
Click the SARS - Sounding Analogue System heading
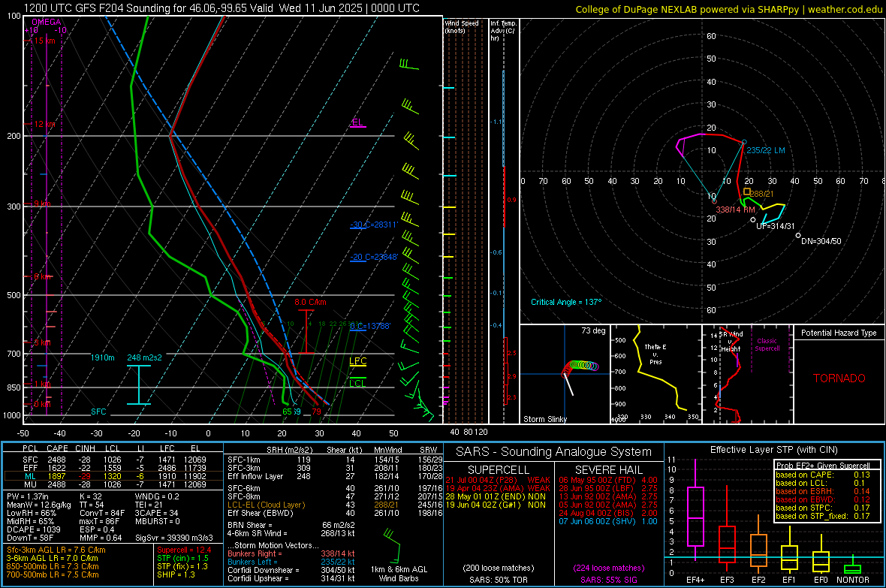(554, 452)
